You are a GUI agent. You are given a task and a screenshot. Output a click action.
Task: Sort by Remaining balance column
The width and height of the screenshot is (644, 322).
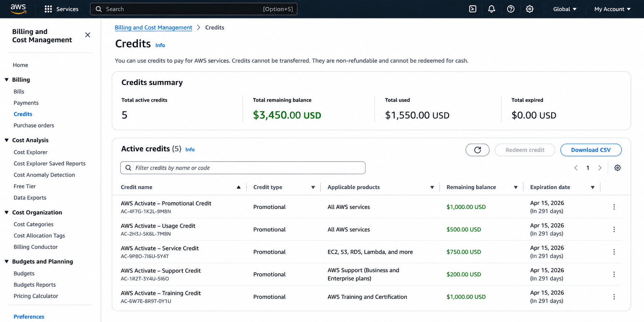(515, 187)
